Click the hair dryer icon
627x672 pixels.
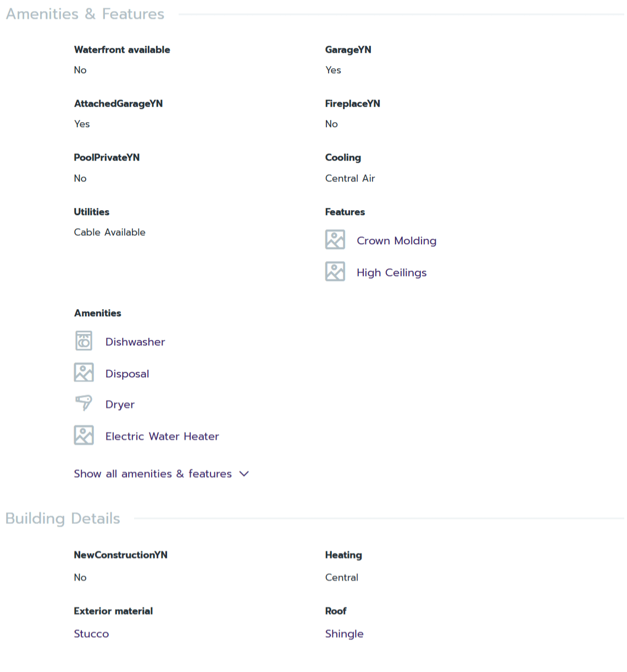pos(84,403)
